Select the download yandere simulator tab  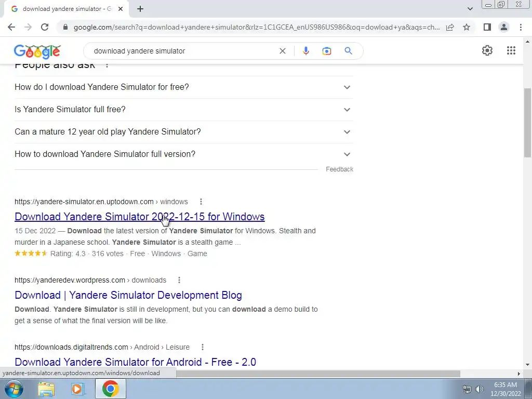(x=66, y=9)
